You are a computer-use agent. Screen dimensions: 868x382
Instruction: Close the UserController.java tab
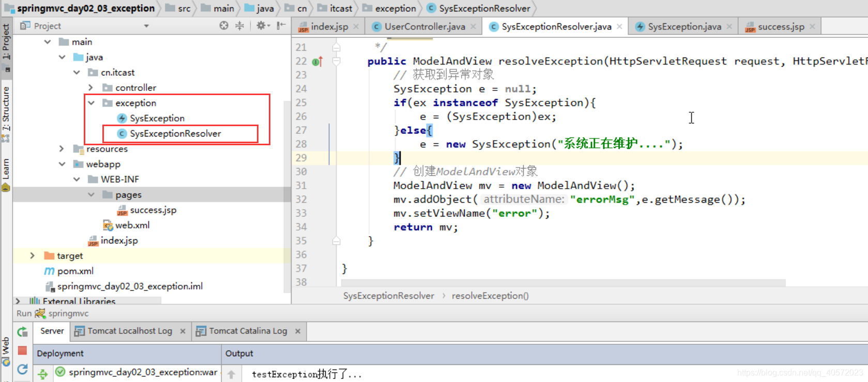(473, 26)
